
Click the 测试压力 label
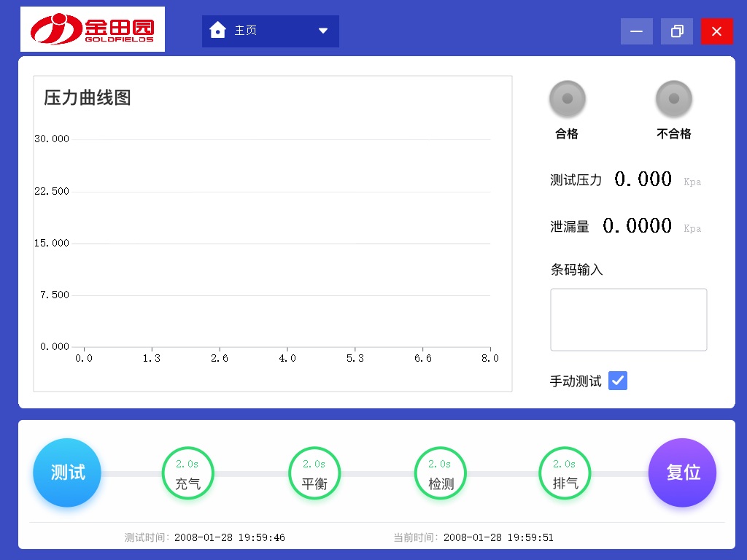point(576,180)
